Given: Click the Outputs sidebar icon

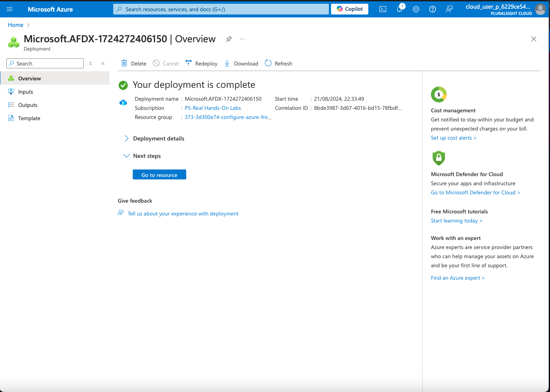Looking at the screenshot, I should coord(11,105).
